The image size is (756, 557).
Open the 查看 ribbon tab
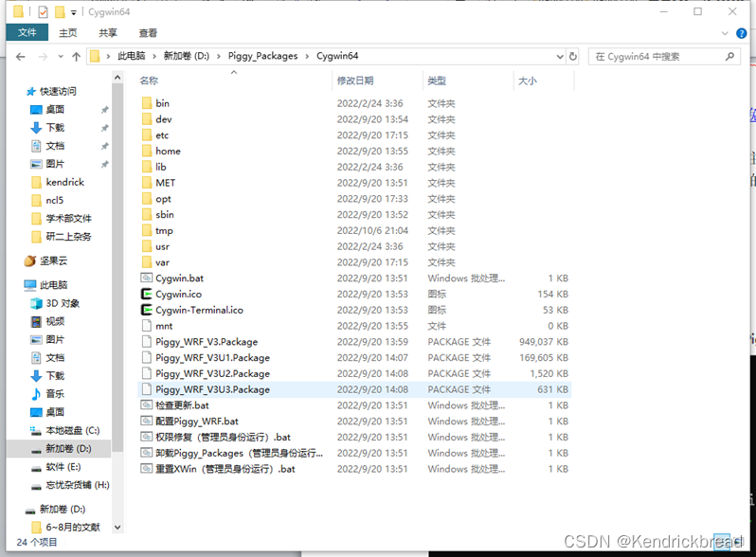coord(148,33)
